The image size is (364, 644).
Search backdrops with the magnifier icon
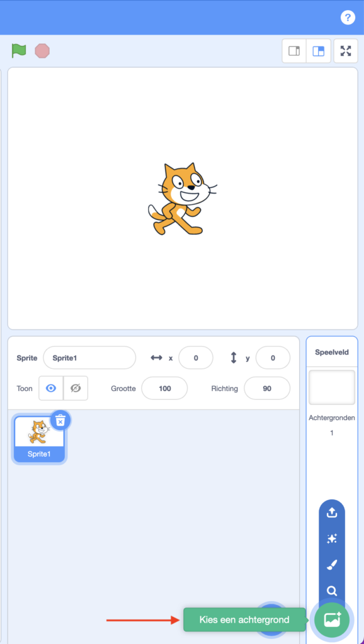332,591
